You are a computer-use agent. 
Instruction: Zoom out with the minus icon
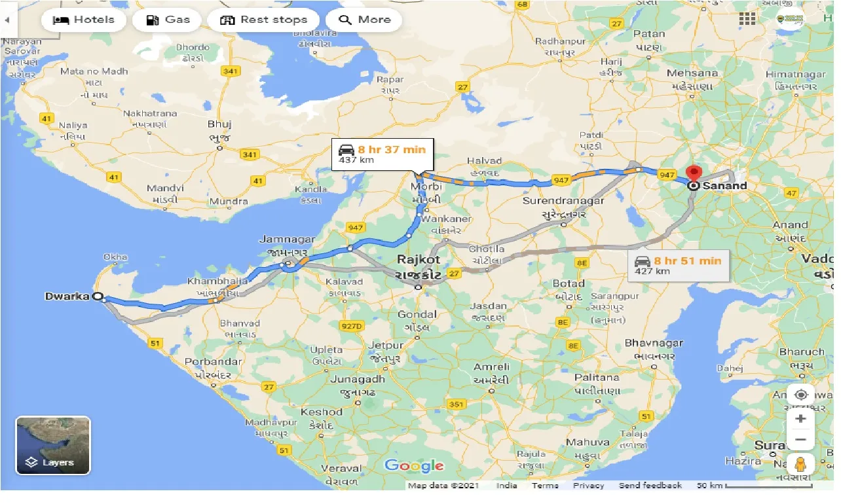coord(800,439)
